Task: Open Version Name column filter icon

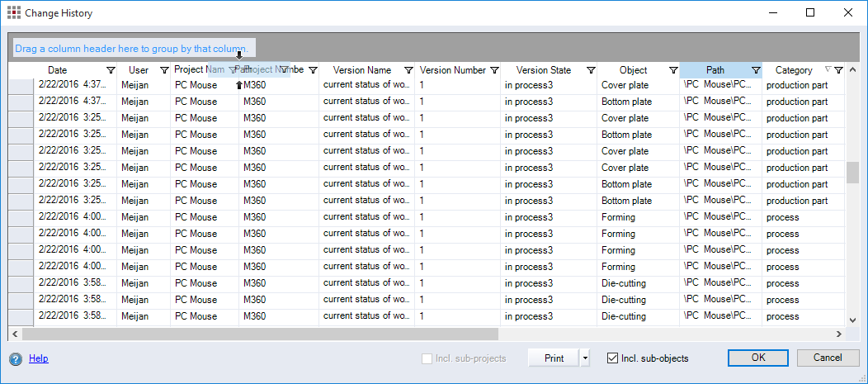Action: pos(408,70)
